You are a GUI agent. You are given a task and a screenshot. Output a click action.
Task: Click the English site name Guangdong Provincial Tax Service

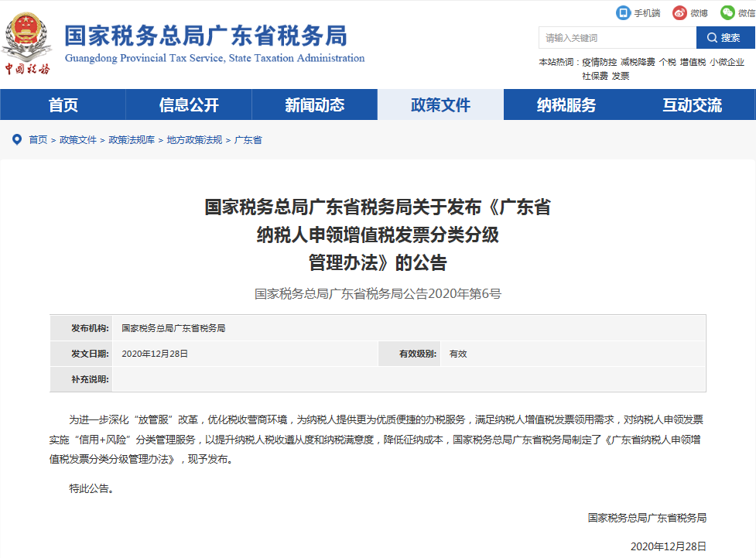coord(214,58)
